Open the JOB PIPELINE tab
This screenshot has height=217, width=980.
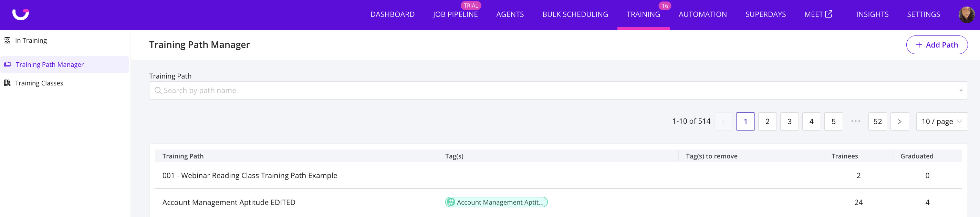(x=455, y=14)
